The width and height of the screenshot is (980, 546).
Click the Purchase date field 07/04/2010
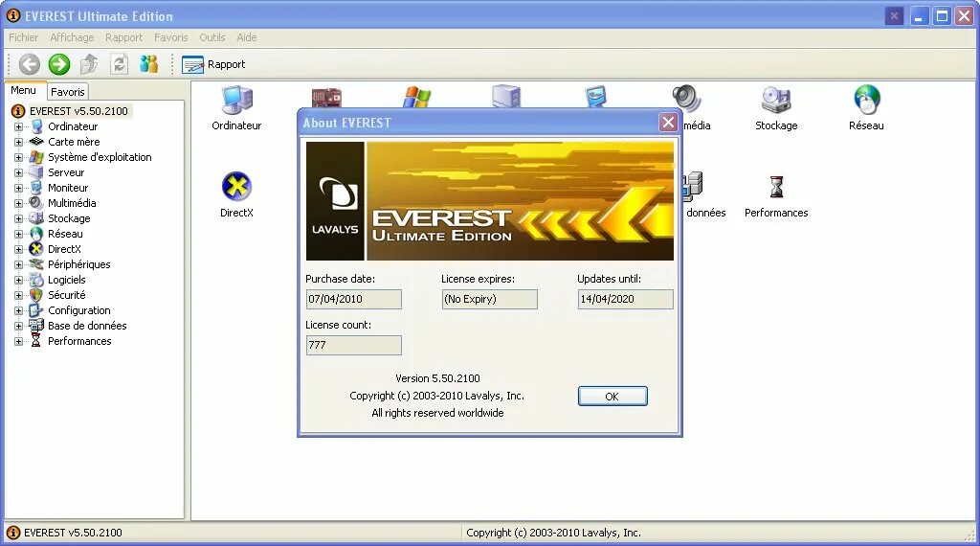pyautogui.click(x=354, y=299)
